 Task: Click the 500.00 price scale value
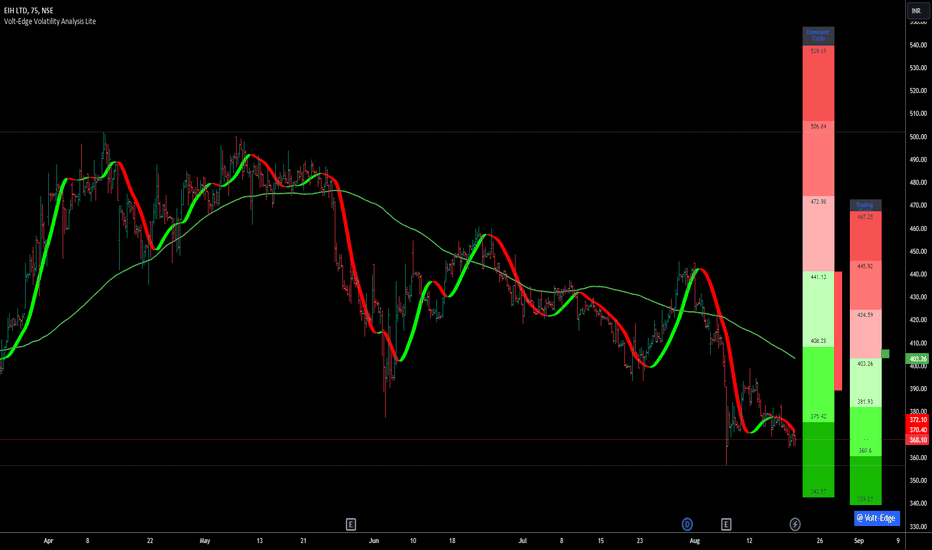(x=918, y=137)
